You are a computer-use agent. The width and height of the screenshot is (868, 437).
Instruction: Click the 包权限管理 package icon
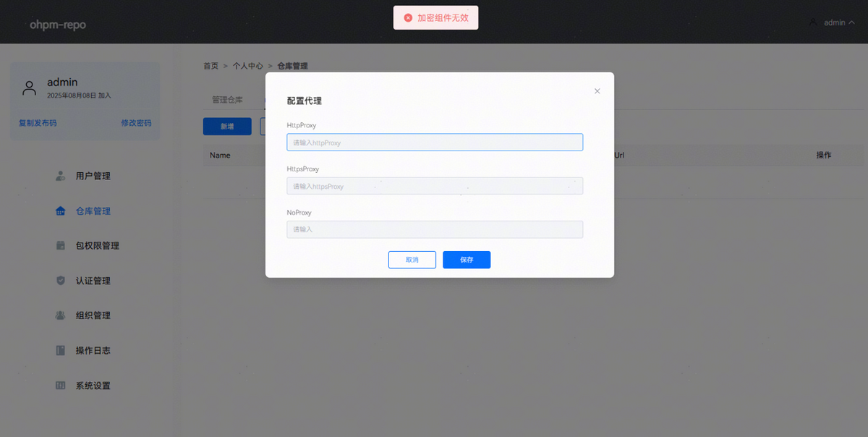tap(61, 246)
